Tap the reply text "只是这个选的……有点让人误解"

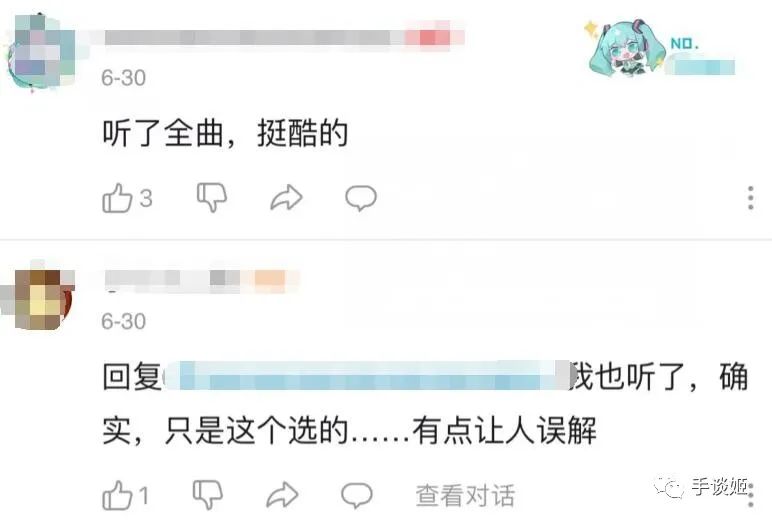pos(381,431)
